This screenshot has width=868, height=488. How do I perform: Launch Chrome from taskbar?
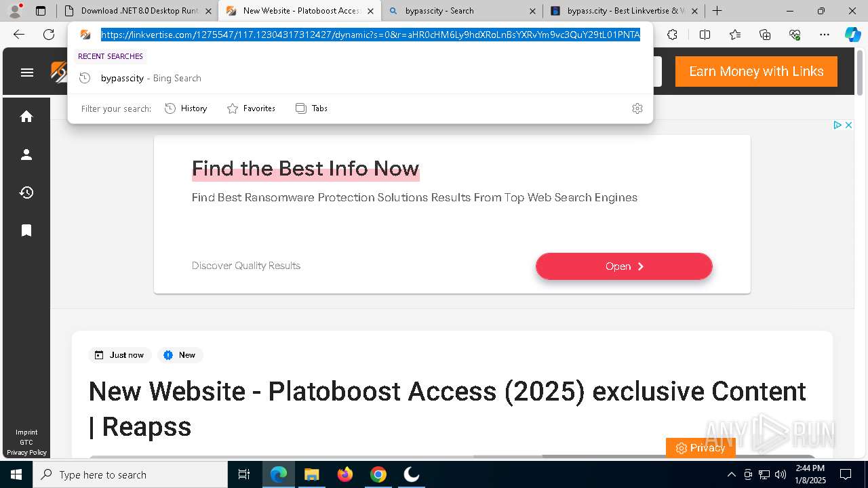click(x=378, y=474)
